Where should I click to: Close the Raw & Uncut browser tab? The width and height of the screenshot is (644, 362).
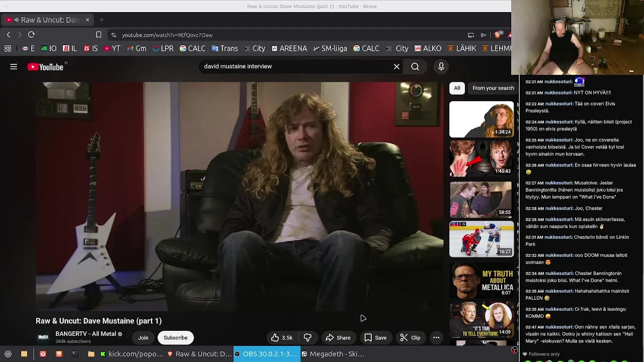(x=88, y=20)
